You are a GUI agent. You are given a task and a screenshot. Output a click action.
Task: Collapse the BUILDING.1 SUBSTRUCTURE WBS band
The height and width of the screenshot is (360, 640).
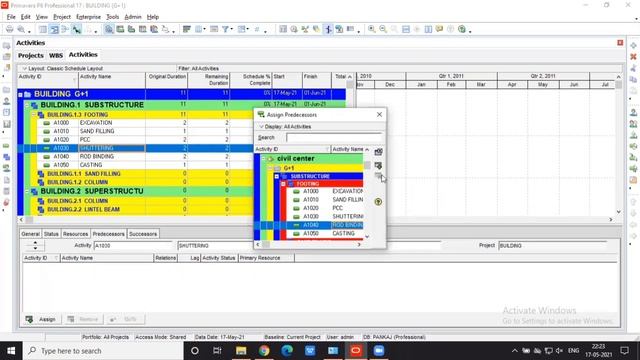[x=27, y=105]
